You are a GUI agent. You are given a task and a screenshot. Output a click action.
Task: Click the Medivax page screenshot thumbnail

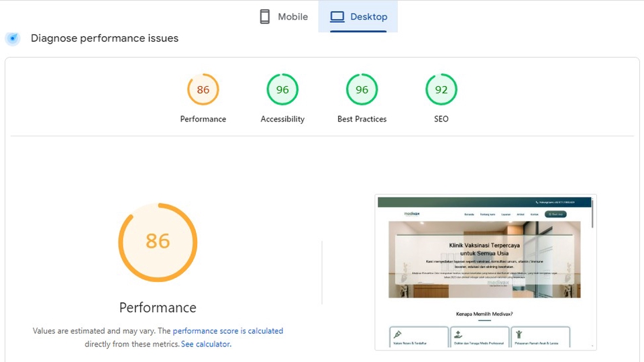click(484, 272)
